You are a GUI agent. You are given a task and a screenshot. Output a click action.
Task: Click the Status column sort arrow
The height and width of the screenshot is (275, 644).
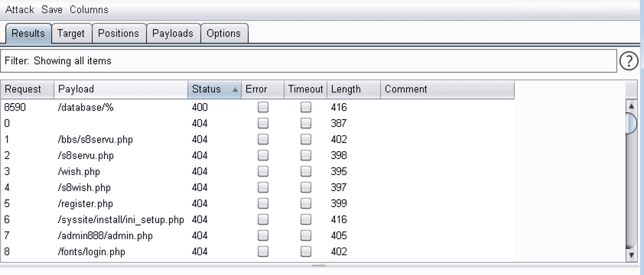pyautogui.click(x=236, y=89)
